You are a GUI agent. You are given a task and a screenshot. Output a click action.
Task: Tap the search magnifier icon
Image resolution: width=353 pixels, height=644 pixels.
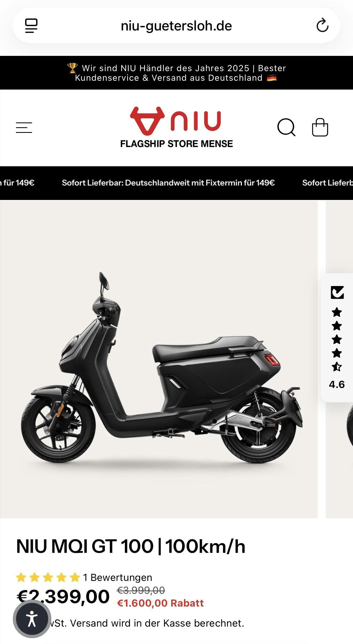click(286, 127)
